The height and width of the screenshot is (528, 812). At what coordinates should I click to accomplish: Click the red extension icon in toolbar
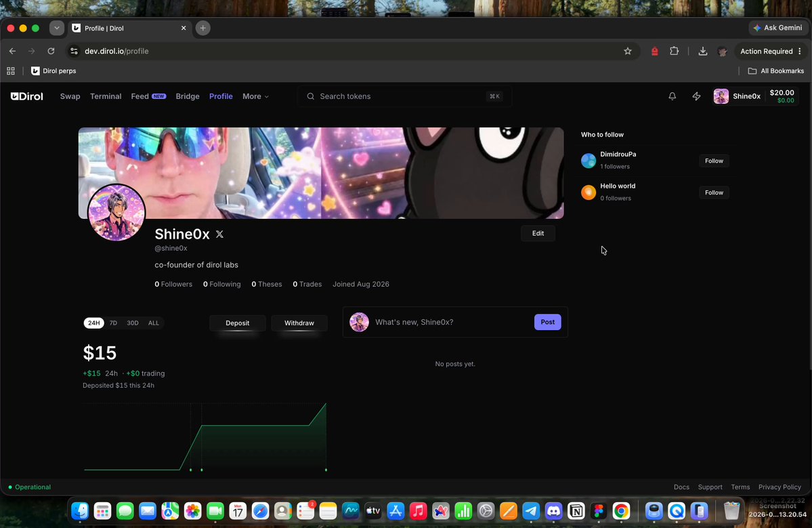[655, 52]
